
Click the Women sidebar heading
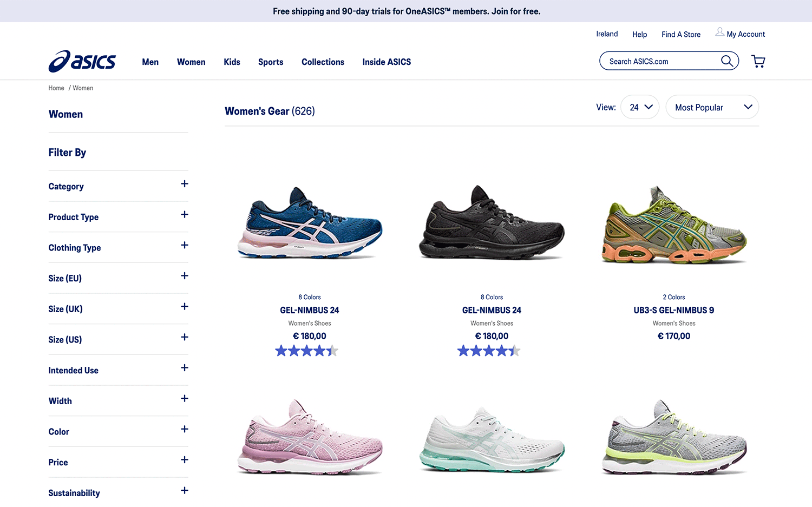point(66,114)
